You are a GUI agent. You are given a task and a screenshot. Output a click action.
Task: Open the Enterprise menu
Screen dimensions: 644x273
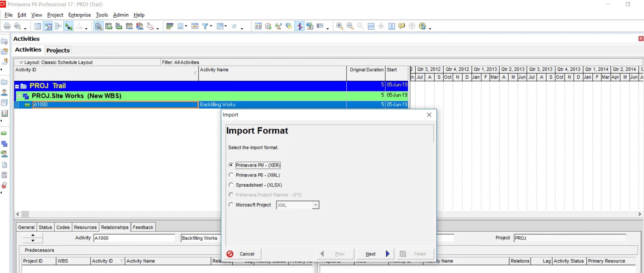click(80, 15)
